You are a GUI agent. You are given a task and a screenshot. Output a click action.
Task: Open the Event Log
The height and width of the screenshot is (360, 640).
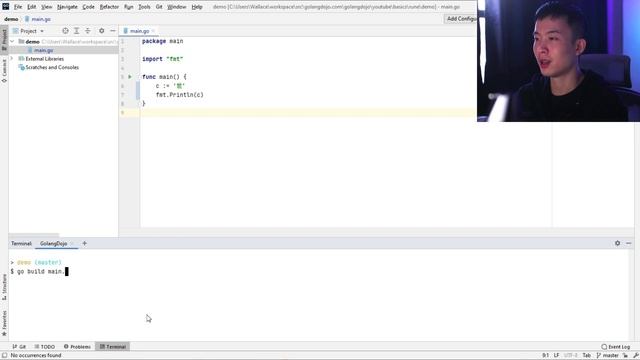[x=616, y=347]
